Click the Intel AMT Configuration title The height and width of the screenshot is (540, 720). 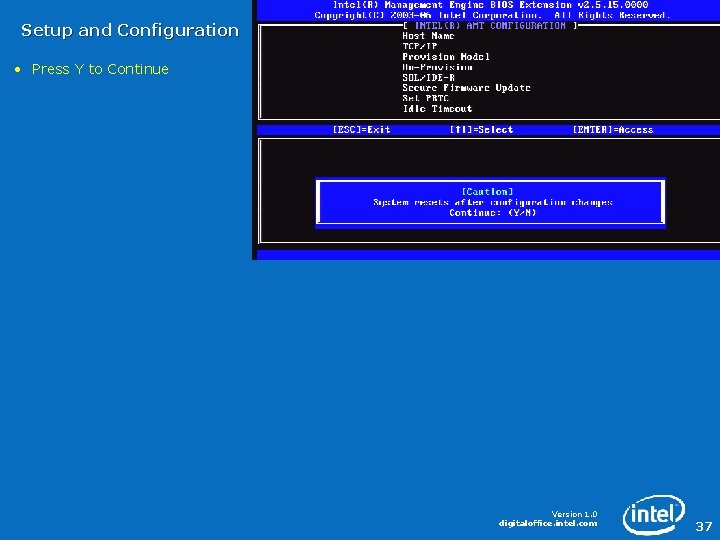point(490,26)
